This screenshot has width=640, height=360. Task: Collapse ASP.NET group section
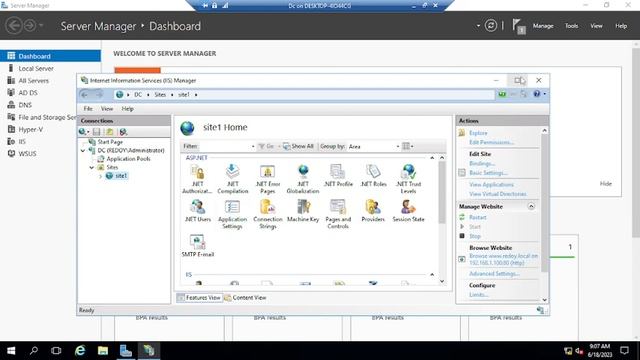pyautogui.click(x=432, y=158)
